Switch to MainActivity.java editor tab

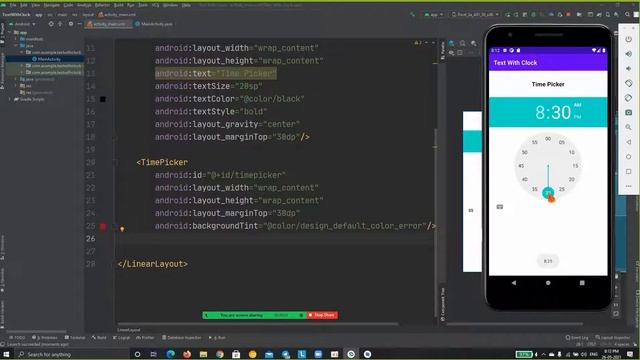pyautogui.click(x=154, y=24)
